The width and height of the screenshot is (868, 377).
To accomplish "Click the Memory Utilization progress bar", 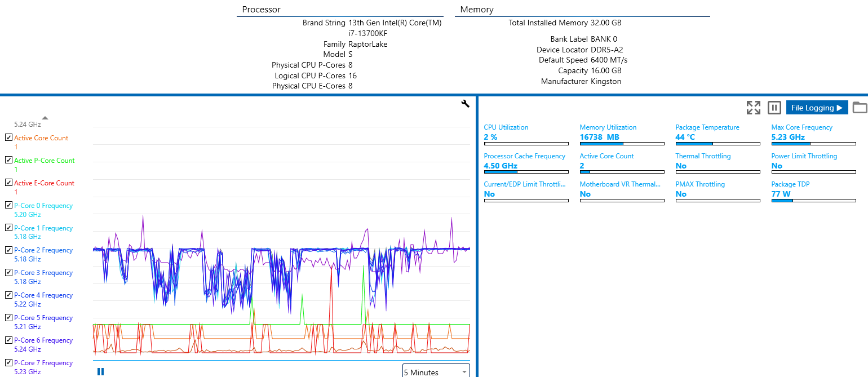I will click(x=622, y=144).
